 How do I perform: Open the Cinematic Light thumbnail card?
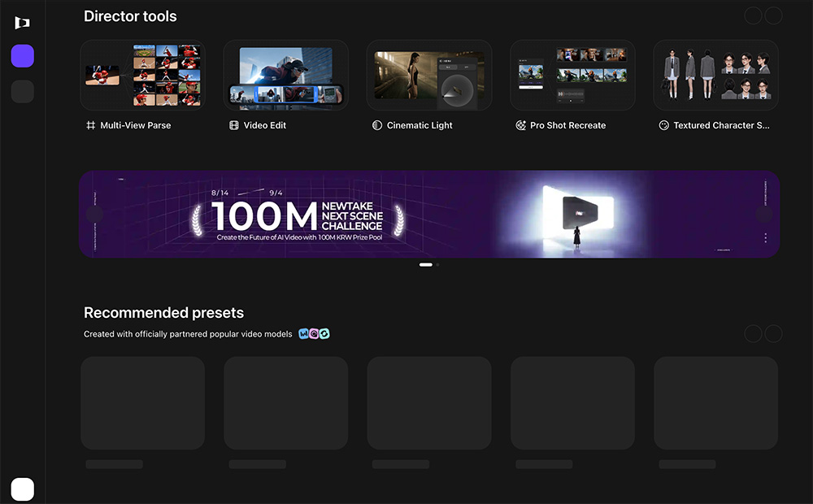[429, 75]
